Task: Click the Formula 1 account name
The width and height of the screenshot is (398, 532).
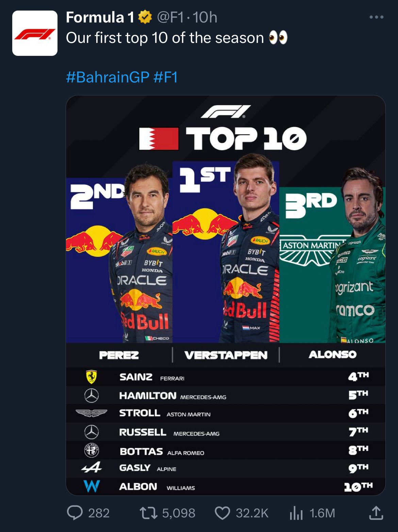Action: [x=100, y=17]
